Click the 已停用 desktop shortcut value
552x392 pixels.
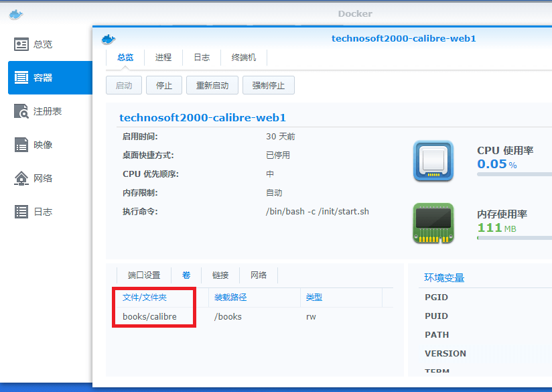(278, 155)
